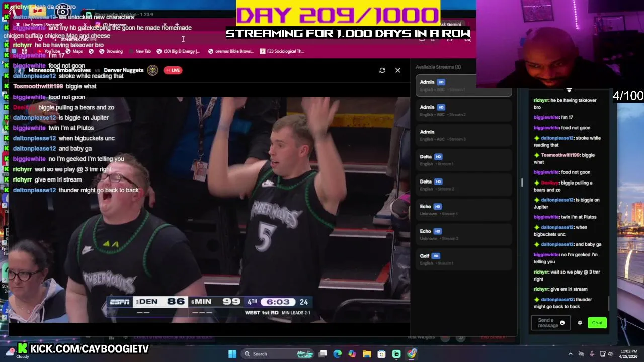Click the taskbar Search box
The height and width of the screenshot is (362, 644).
click(277, 354)
